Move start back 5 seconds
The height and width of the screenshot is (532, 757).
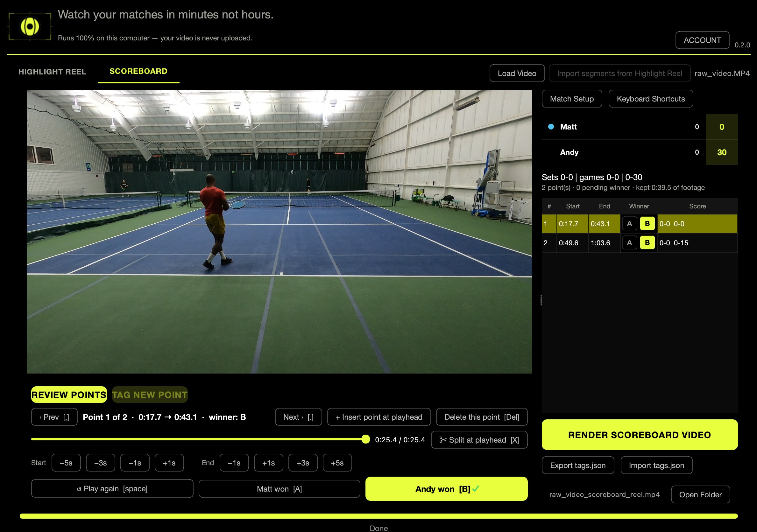click(x=66, y=463)
